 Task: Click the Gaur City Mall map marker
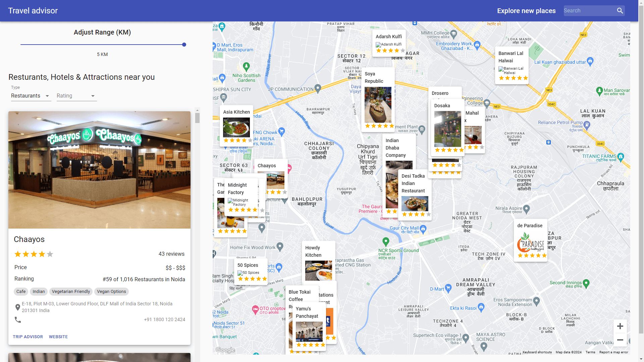pyautogui.click(x=423, y=229)
